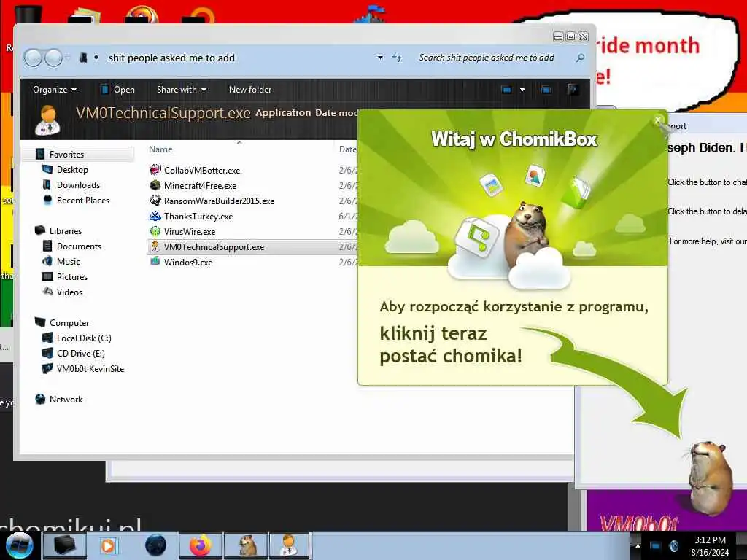Select VM0TechnicalSupport.exe in file list
The height and width of the screenshot is (560, 747).
click(x=214, y=247)
